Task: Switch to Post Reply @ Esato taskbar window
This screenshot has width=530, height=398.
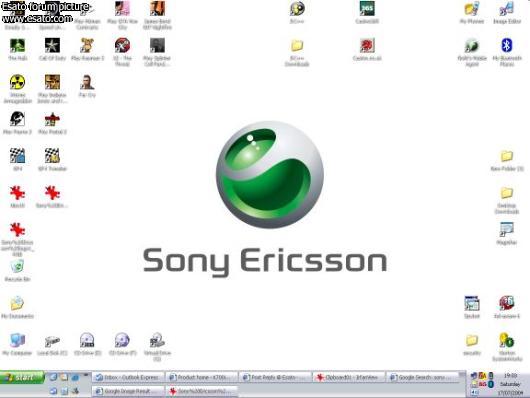Action: point(275,377)
